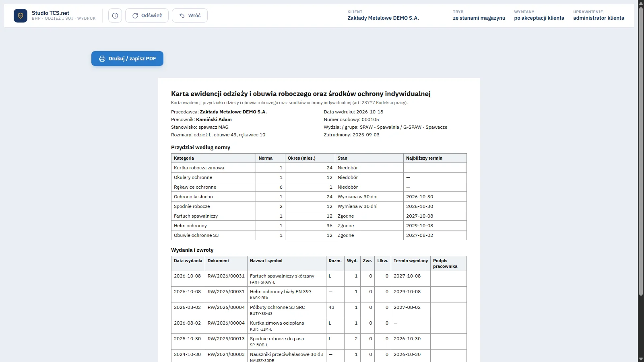Click 'Wymiana w 30 dni' for Spodnie robocze
The image size is (644, 362).
click(x=357, y=206)
